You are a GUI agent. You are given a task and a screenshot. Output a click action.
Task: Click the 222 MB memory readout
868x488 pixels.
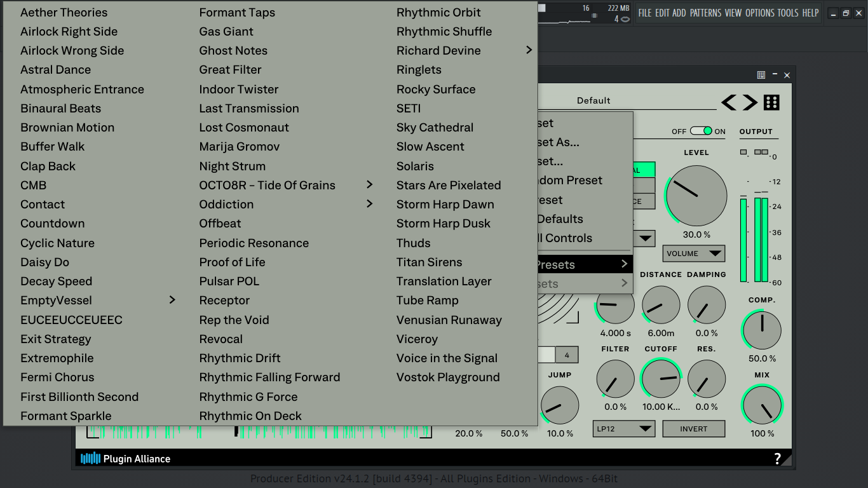(x=618, y=8)
